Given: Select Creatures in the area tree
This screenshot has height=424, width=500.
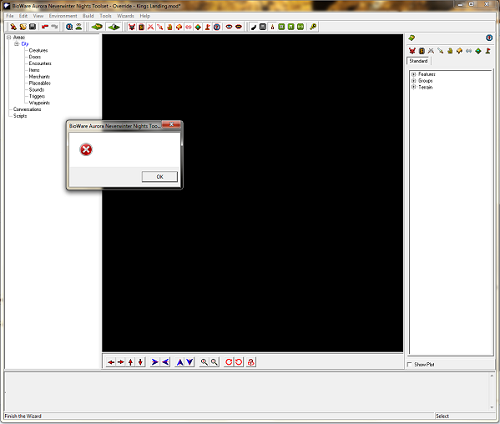Looking at the screenshot, I should pyautogui.click(x=38, y=50).
